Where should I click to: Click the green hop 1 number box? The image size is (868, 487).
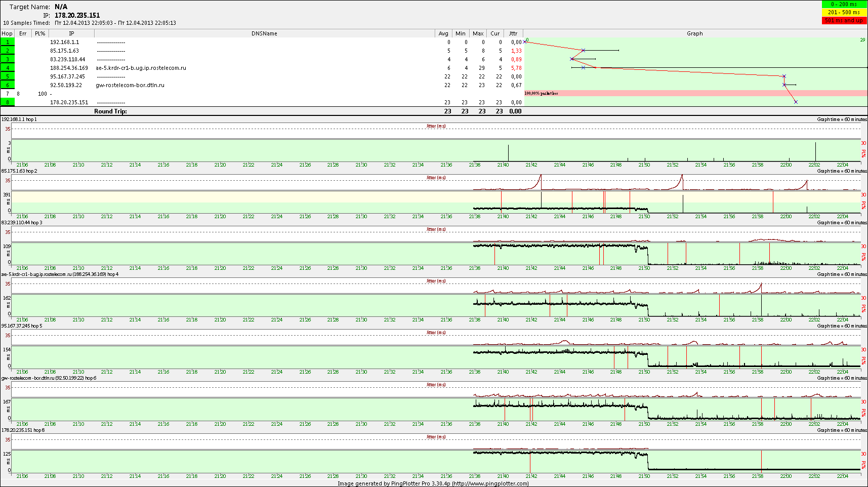point(8,42)
